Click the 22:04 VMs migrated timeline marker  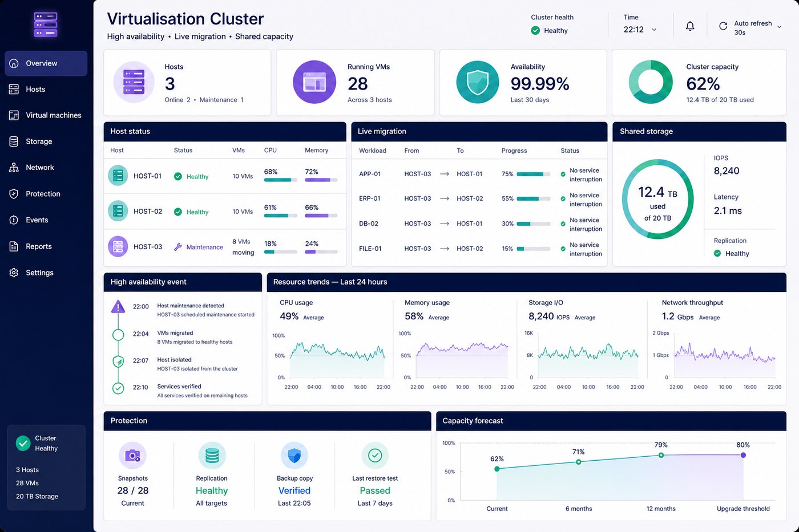(118, 335)
